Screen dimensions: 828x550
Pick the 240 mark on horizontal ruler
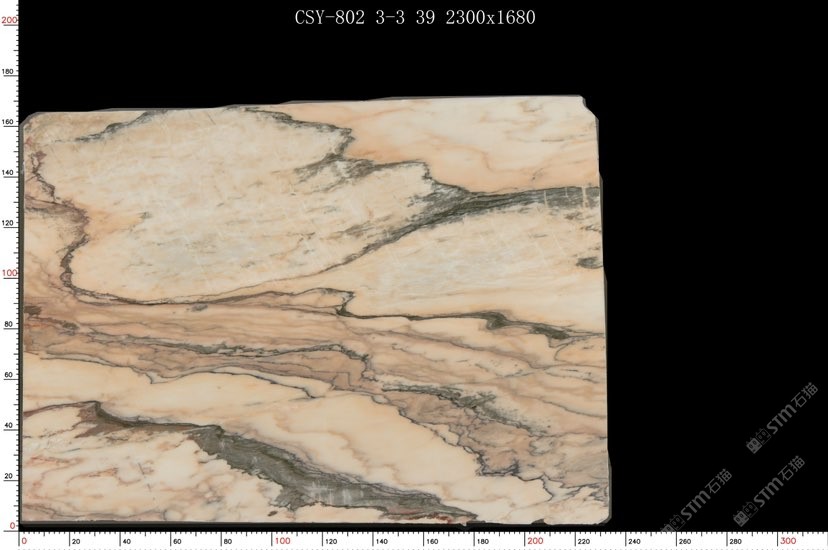633,542
